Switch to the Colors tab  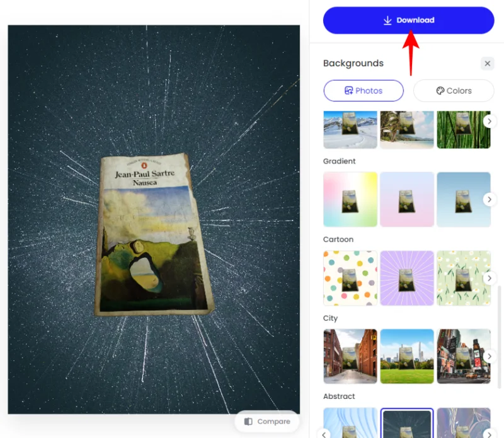(x=454, y=91)
